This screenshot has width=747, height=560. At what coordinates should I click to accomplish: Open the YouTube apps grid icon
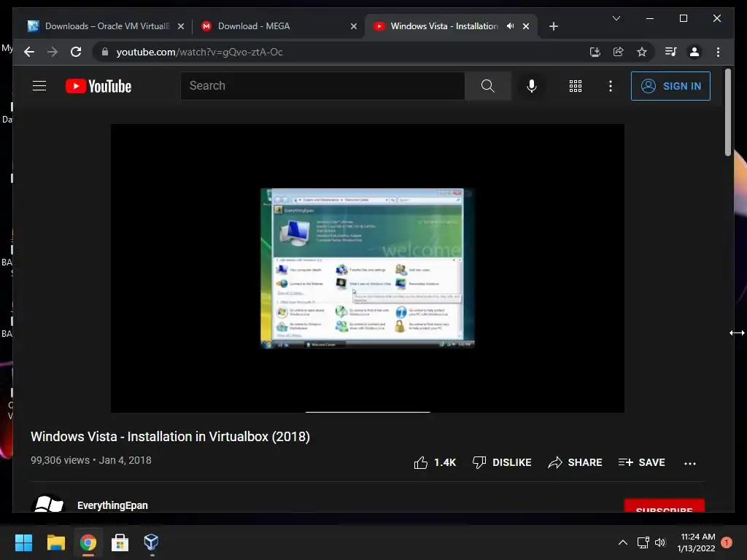576,86
